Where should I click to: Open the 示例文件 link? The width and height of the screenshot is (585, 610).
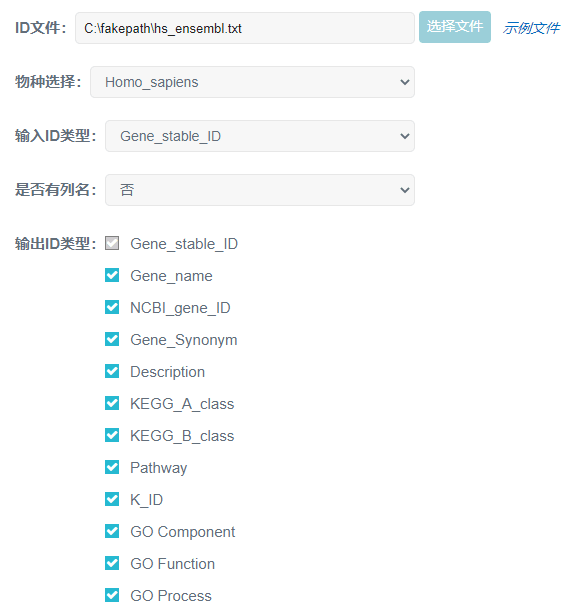[x=531, y=28]
